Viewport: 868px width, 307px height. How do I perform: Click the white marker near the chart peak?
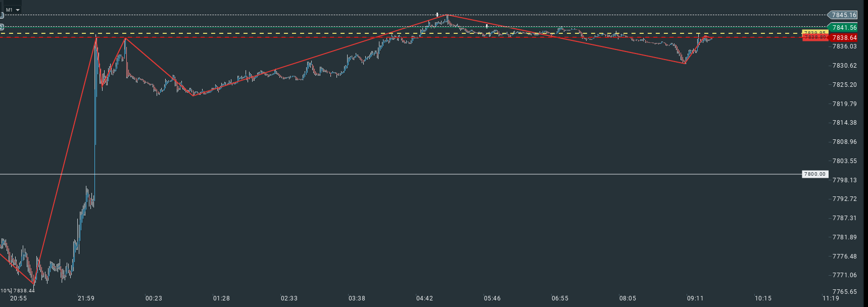point(437,15)
